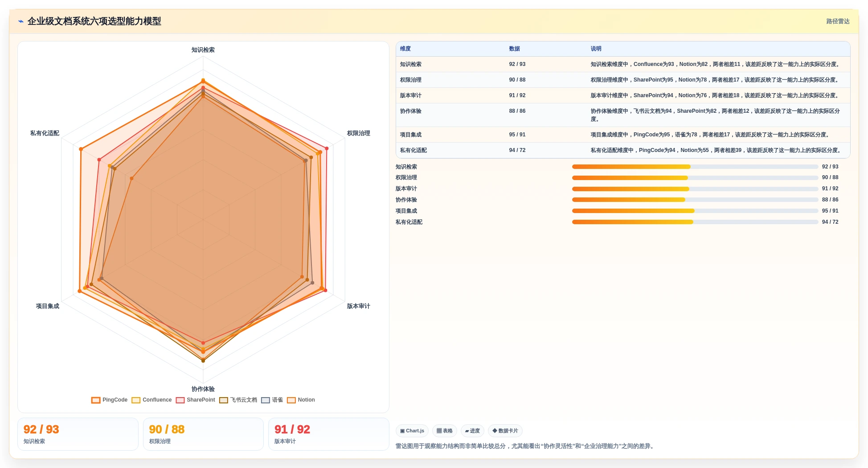Screen dimensions: 868x468
Task: Click the 进度 tag chip
Action: tap(472, 431)
